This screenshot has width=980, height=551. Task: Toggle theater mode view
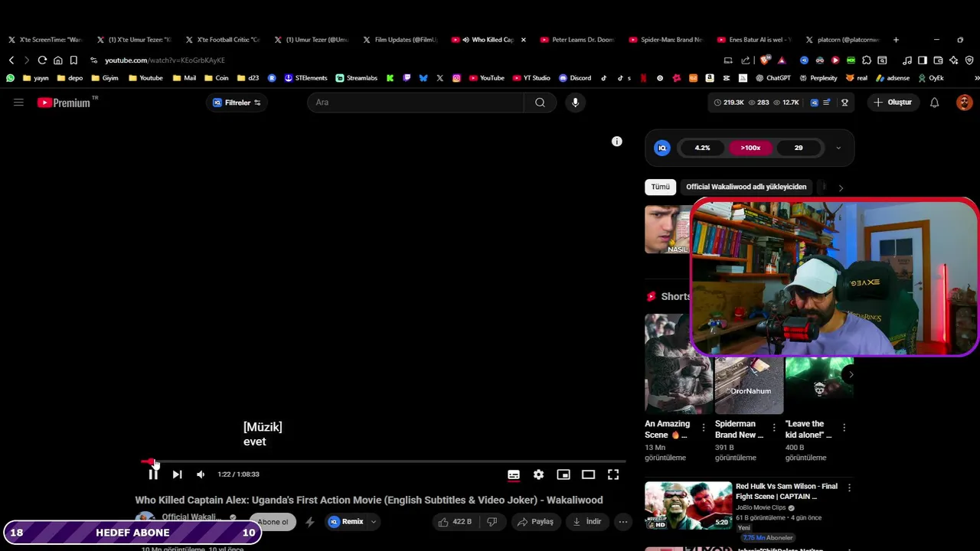(x=588, y=474)
